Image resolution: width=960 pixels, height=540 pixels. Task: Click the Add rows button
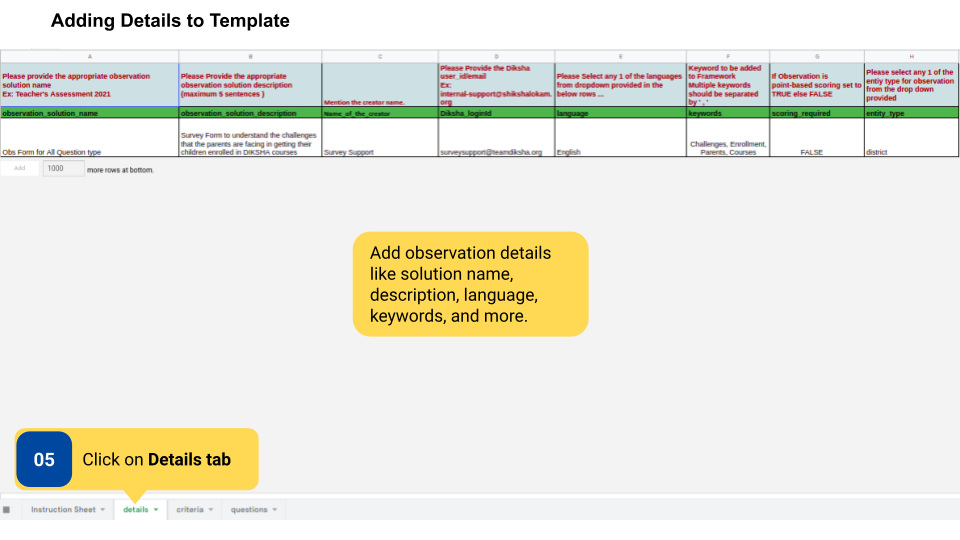(x=20, y=169)
